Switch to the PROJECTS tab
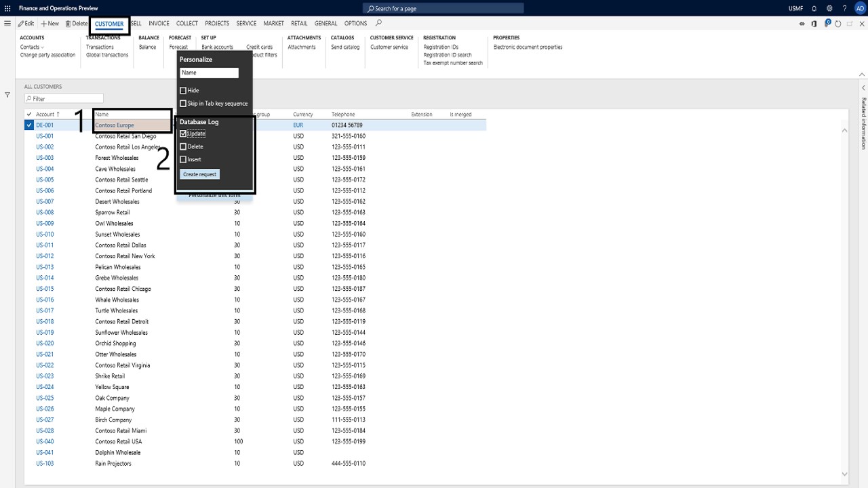 [217, 24]
